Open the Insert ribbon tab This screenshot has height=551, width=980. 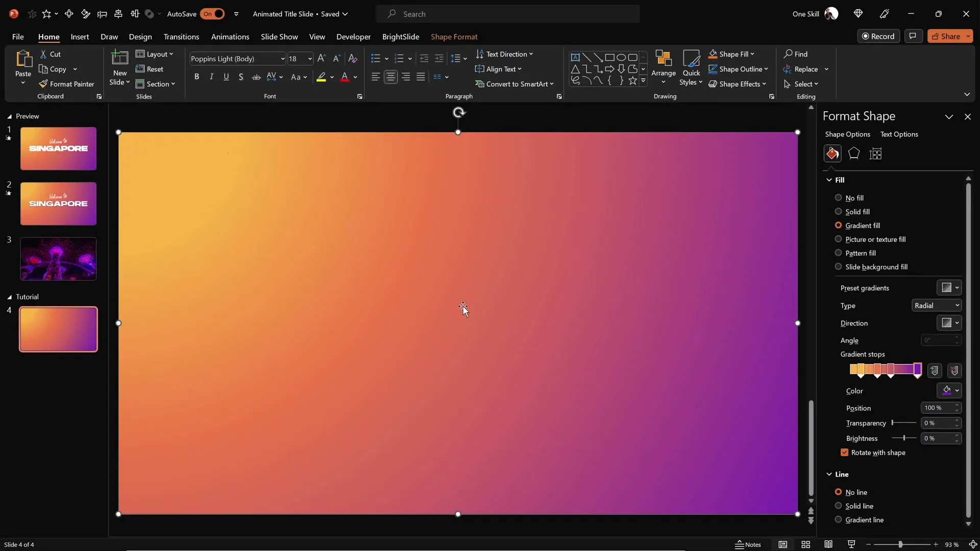[x=80, y=36]
